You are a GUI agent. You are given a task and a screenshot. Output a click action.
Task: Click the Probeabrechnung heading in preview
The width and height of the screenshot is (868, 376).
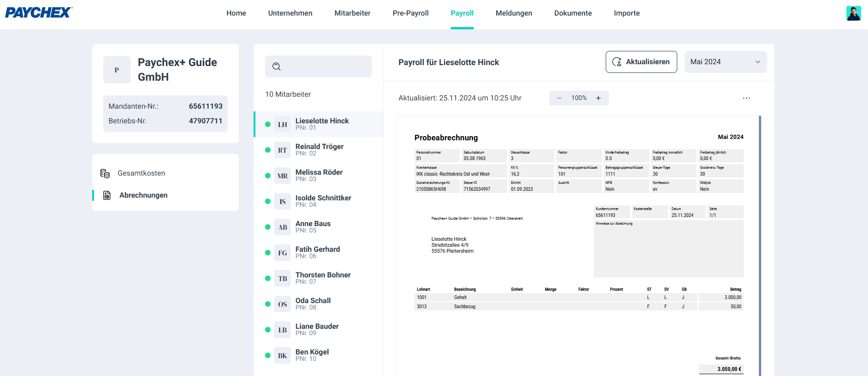point(446,138)
